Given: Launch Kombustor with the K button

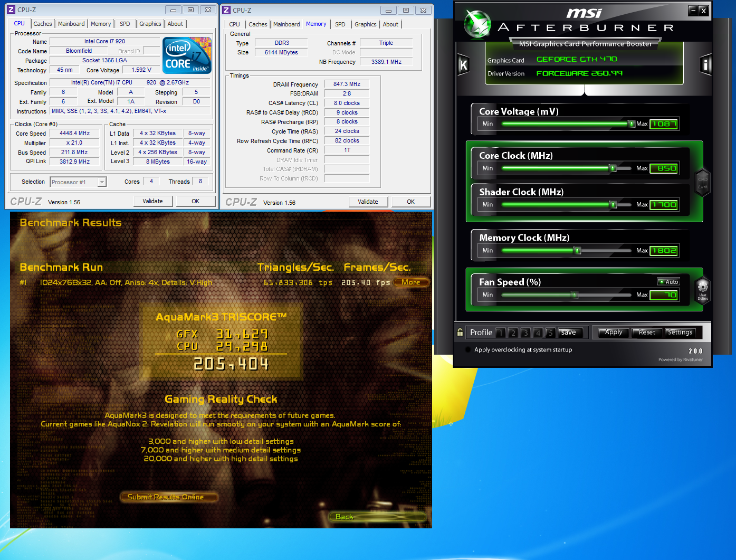Looking at the screenshot, I should click(x=463, y=65).
